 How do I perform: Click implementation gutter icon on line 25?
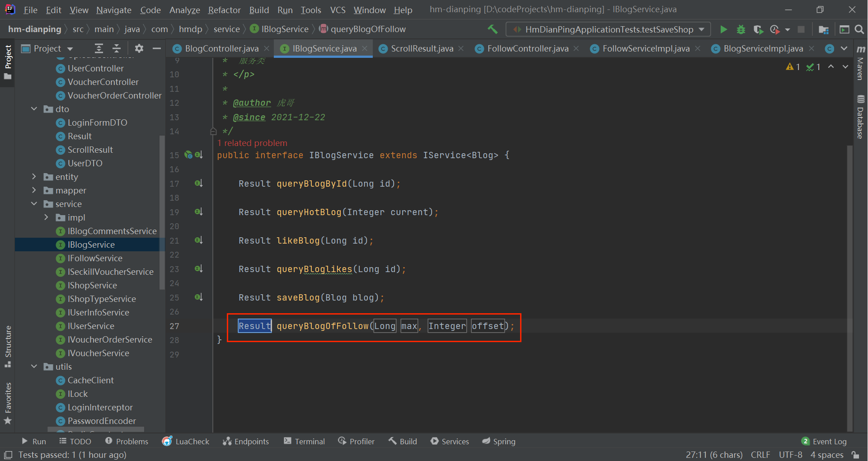(x=199, y=297)
